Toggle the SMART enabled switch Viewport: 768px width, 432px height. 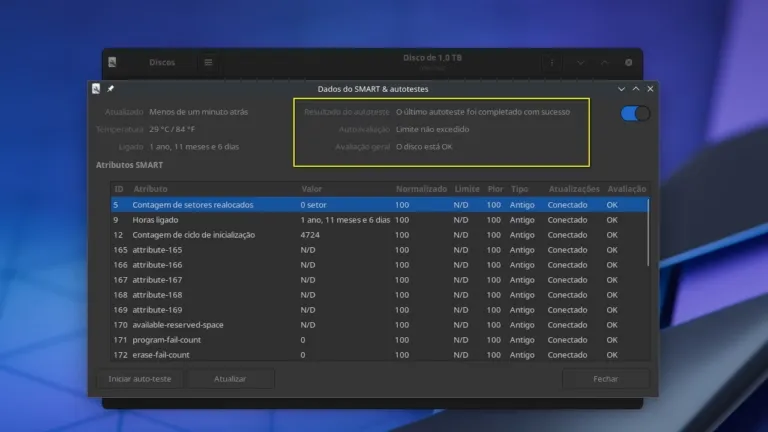(635, 114)
